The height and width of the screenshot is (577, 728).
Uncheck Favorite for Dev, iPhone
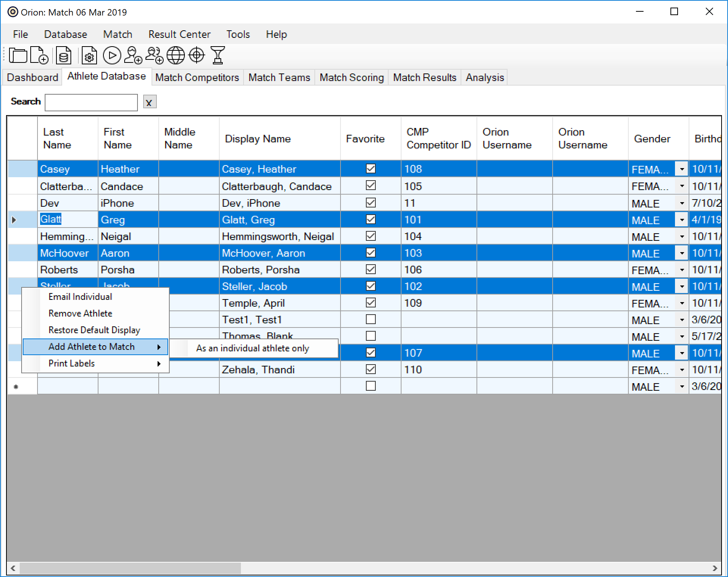pos(371,203)
